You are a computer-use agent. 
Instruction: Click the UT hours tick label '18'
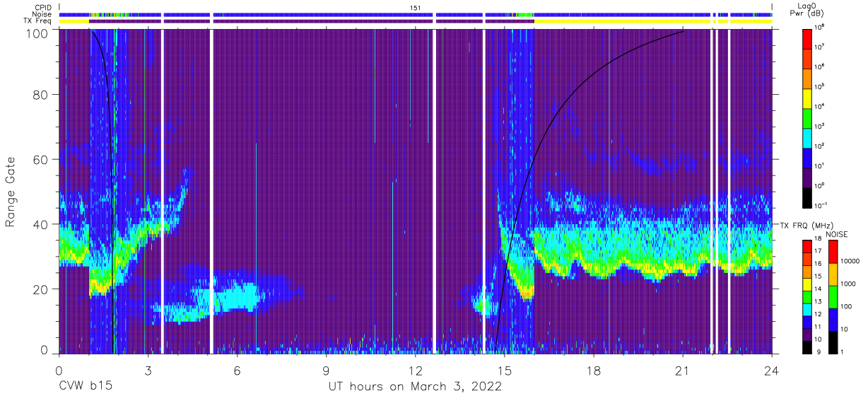point(594,370)
